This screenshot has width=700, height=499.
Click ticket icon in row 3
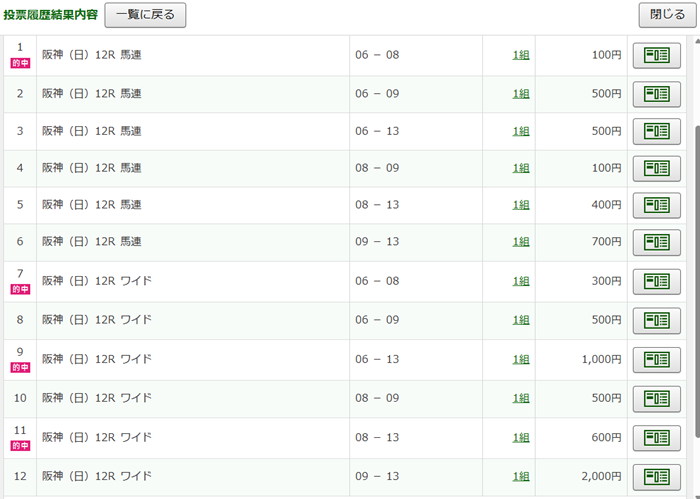pos(656,131)
